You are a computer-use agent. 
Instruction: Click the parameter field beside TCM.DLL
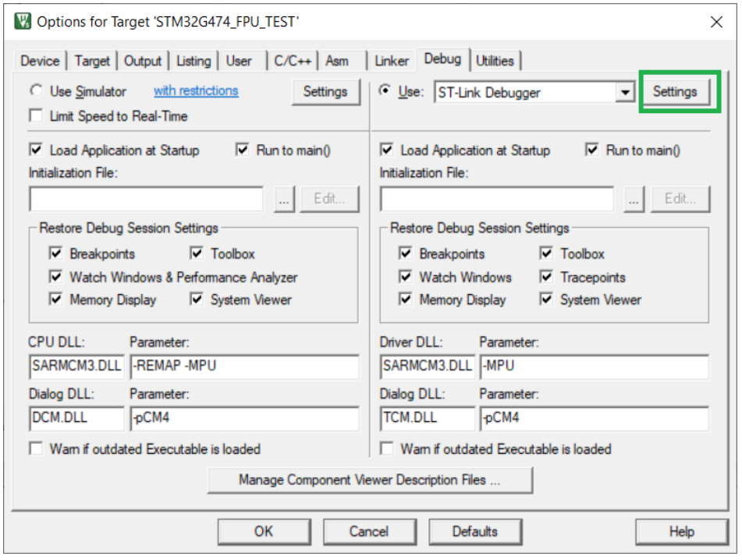(x=595, y=418)
